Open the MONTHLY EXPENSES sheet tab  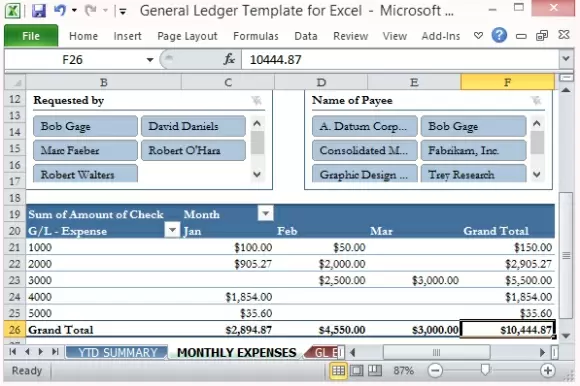pyautogui.click(x=237, y=352)
